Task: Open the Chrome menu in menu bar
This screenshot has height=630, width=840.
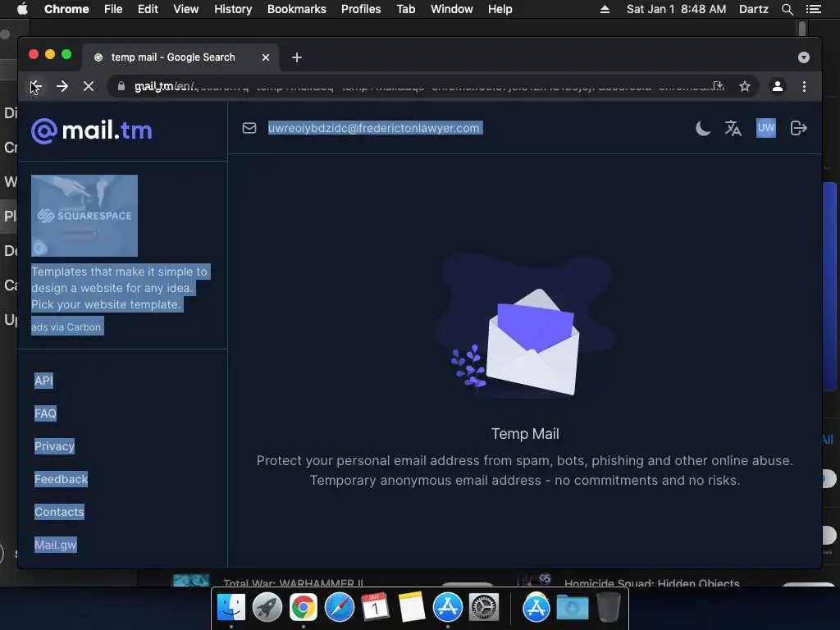Action: [x=66, y=9]
